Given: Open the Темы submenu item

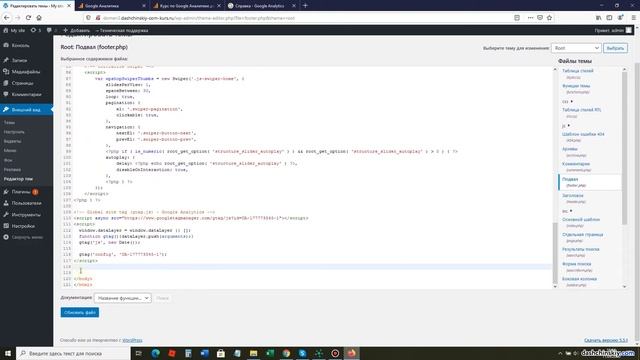Looking at the screenshot, I should click(x=9, y=122).
